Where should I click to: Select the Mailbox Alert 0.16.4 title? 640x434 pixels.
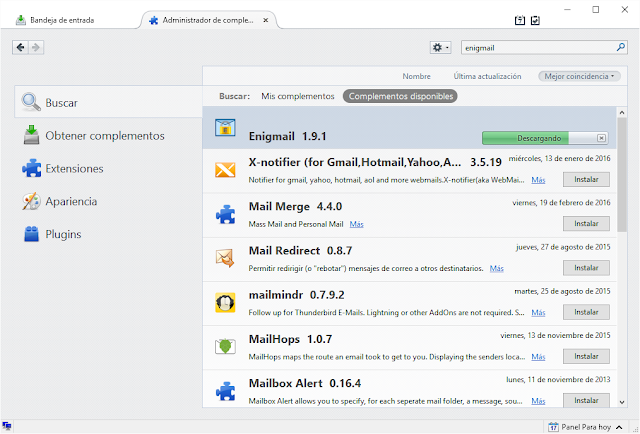(304, 383)
